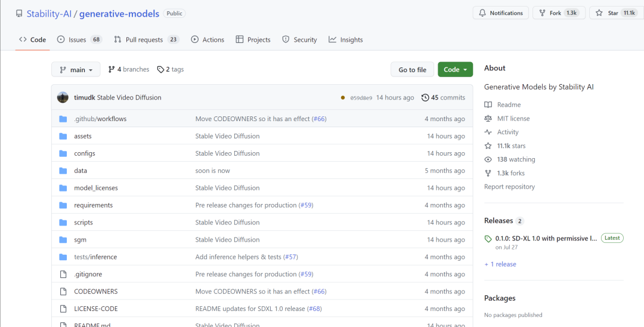Open the Report repository link
644x327 pixels.
[509, 187]
